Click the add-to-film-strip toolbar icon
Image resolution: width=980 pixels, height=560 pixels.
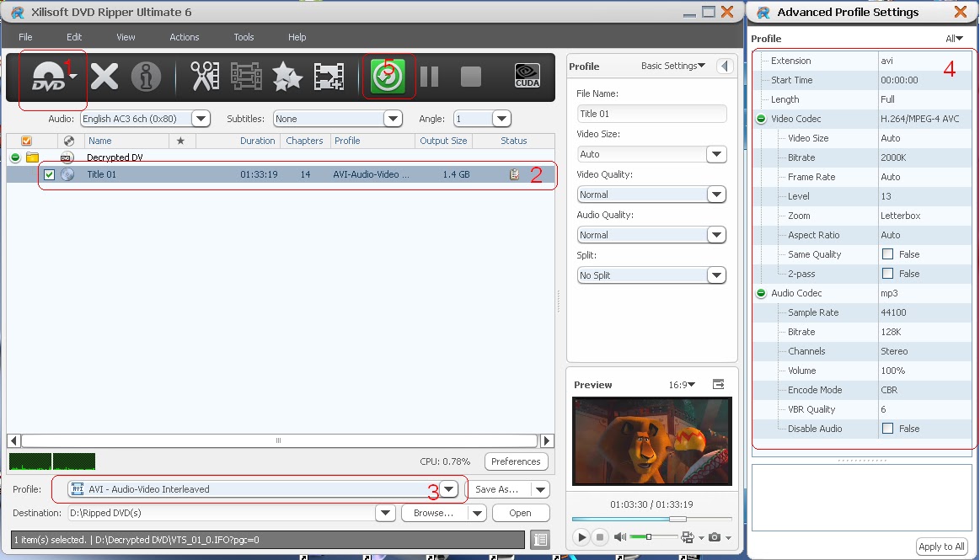pos(329,77)
